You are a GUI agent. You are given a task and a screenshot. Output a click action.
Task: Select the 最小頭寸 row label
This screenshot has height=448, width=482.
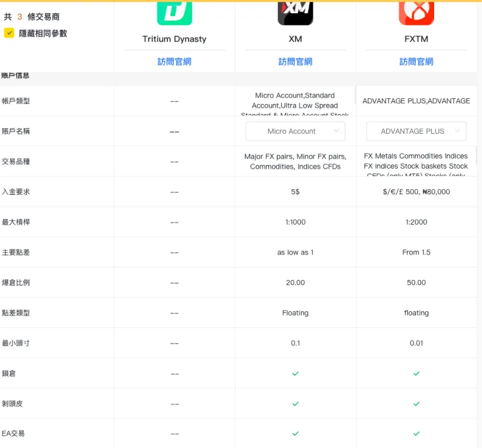16,343
